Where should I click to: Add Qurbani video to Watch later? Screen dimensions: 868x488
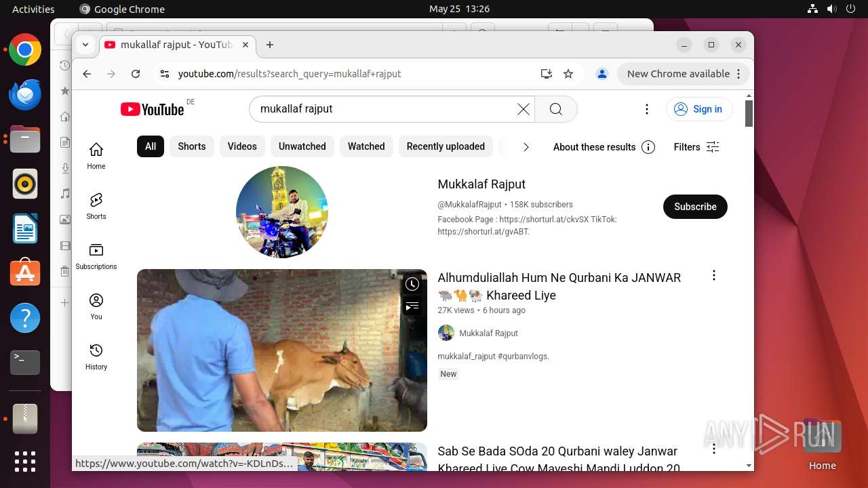click(x=412, y=285)
